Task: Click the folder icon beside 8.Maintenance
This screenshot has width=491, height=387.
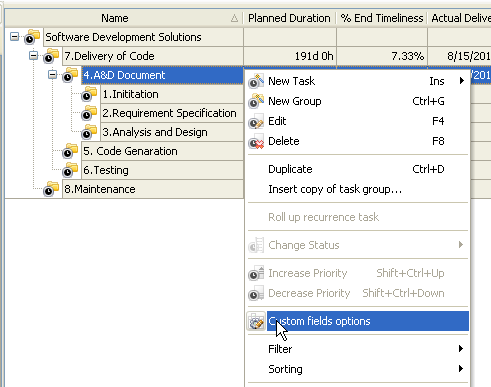Action: click(51, 189)
